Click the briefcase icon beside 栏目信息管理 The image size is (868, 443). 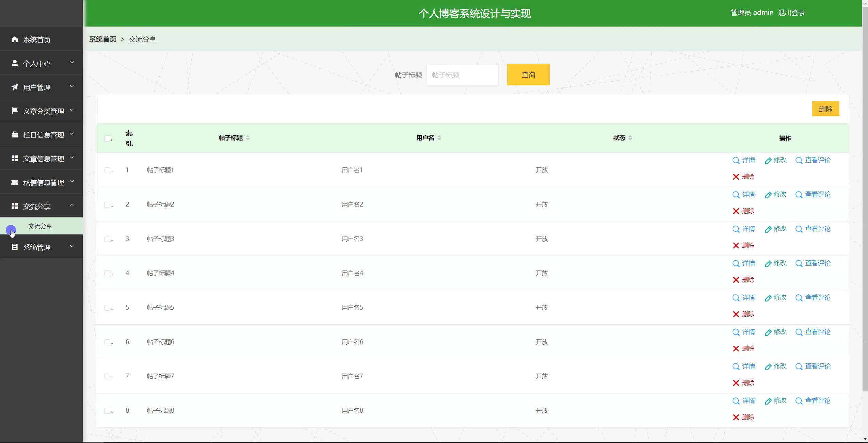click(x=15, y=135)
